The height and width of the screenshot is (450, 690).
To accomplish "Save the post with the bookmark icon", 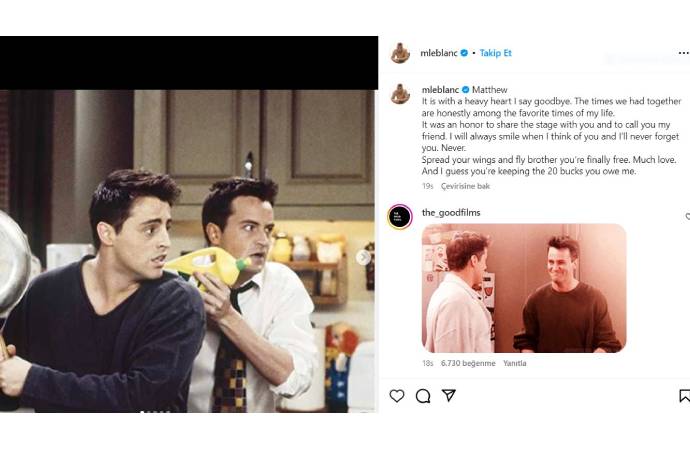I will pos(684,396).
